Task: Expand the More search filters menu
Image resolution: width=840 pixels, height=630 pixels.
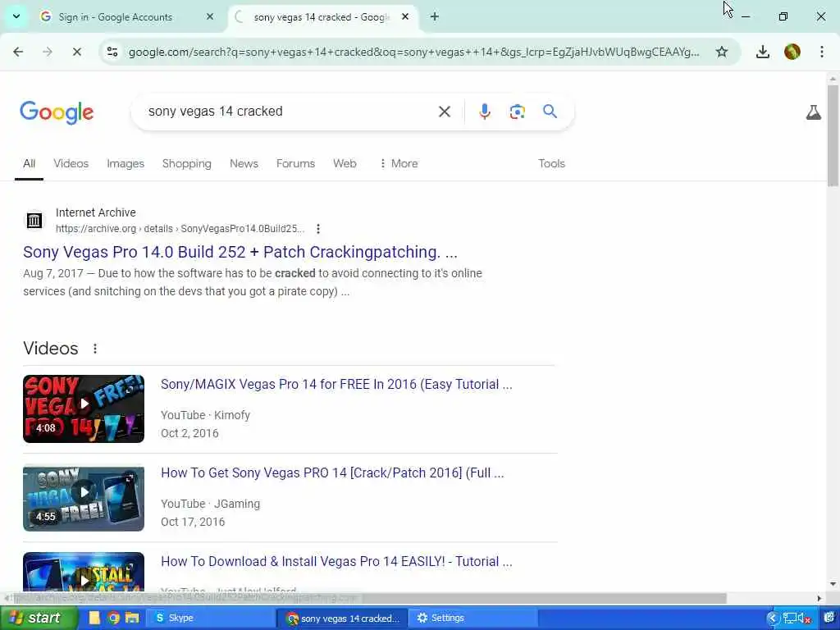Action: tap(398, 163)
